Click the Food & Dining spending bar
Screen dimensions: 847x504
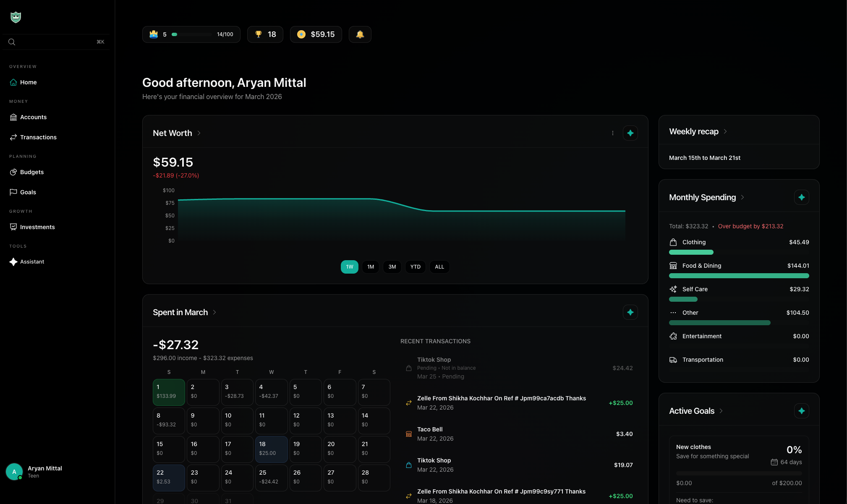click(738, 276)
